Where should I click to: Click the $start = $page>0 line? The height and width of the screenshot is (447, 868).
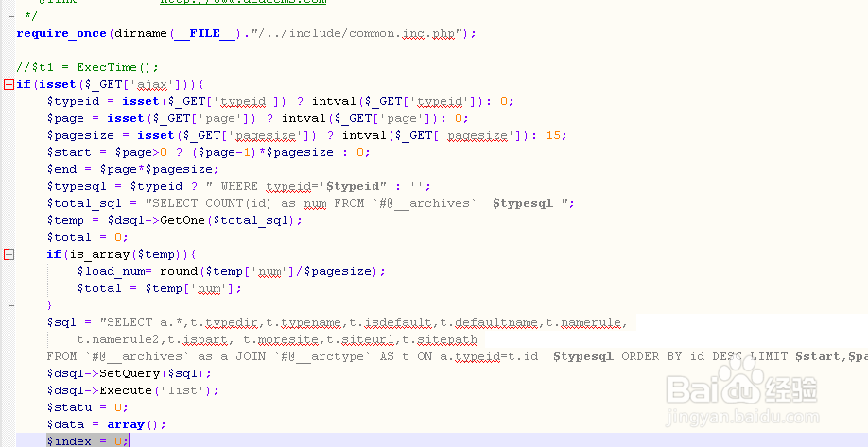[x=209, y=153]
